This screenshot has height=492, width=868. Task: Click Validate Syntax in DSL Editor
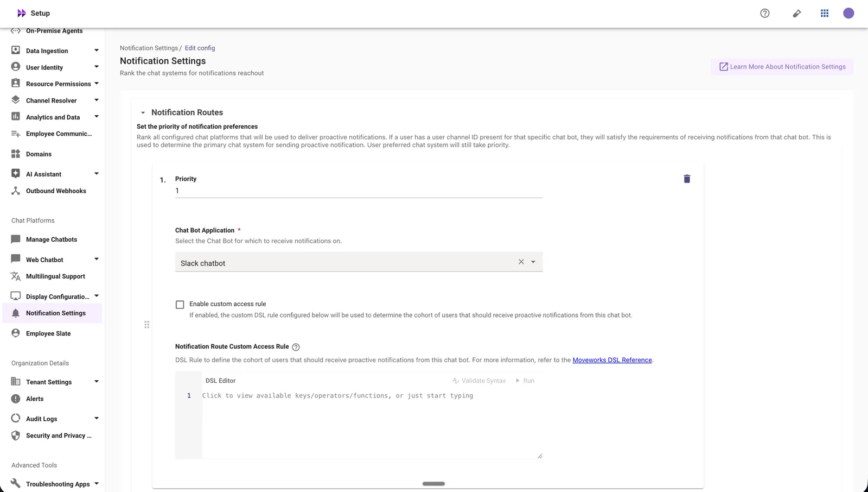point(479,381)
